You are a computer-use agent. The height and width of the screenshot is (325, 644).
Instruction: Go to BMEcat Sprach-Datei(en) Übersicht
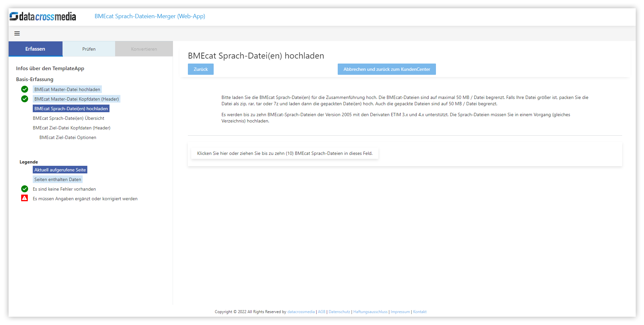pyautogui.click(x=68, y=118)
